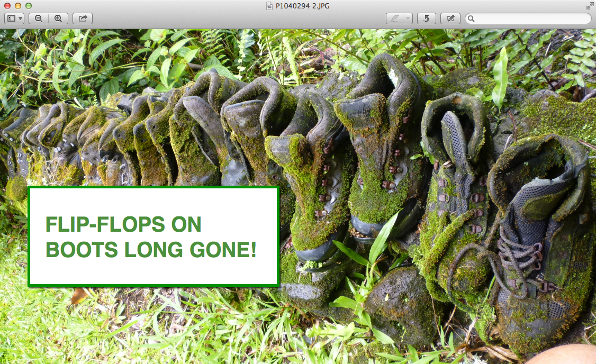
Task: Zoom out of the photo
Action: (x=39, y=18)
